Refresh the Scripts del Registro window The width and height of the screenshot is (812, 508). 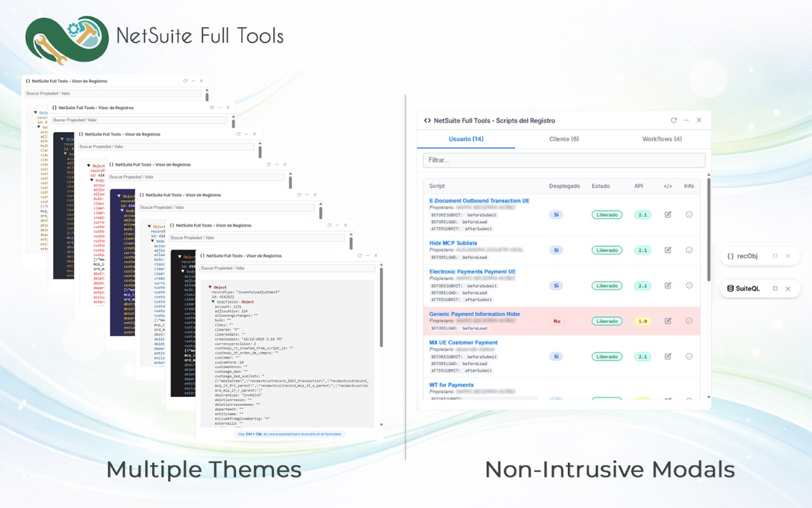click(674, 120)
